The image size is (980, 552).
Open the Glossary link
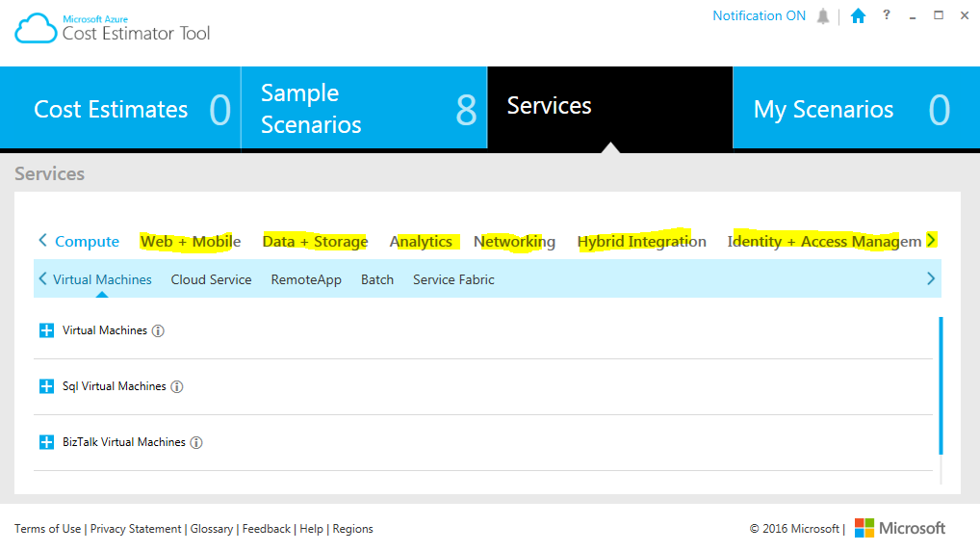(211, 529)
